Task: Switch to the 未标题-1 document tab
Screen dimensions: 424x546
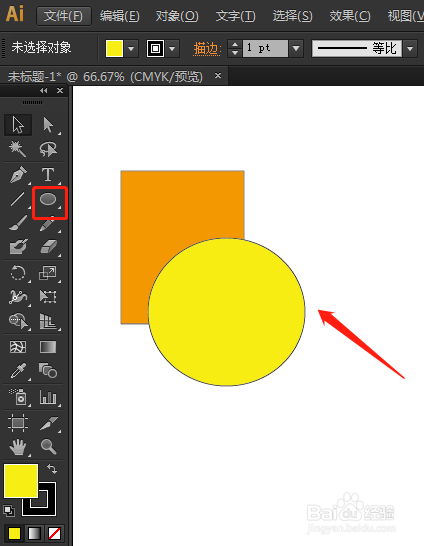Action: pos(105,77)
